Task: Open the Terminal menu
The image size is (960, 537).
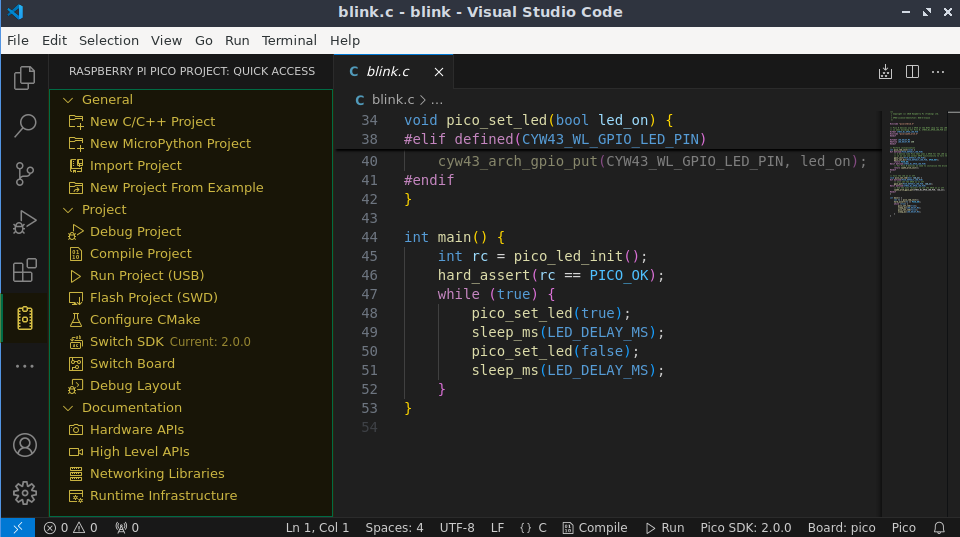Action: 289,40
